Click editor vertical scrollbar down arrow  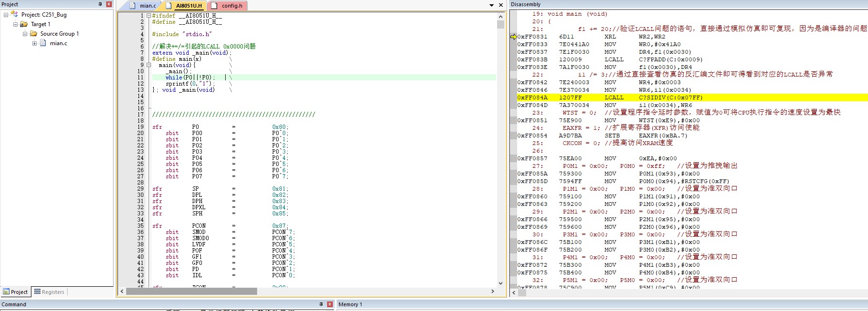point(500,283)
